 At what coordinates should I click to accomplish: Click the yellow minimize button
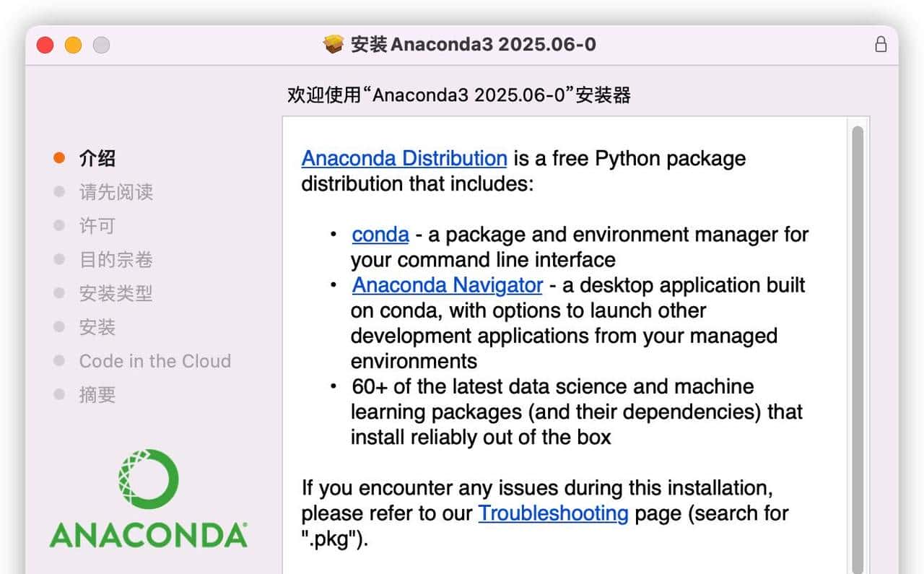coord(73,44)
